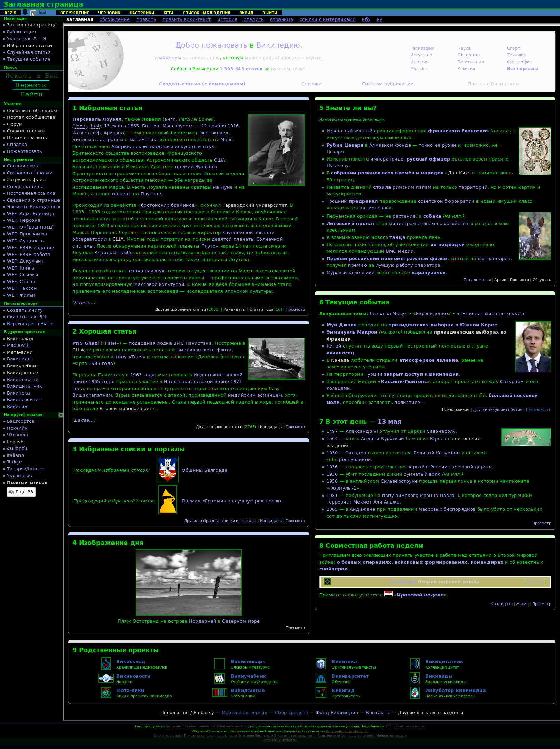Click the Викивиды logo icon
The height and width of the screenshot is (749, 560).
click(x=415, y=678)
